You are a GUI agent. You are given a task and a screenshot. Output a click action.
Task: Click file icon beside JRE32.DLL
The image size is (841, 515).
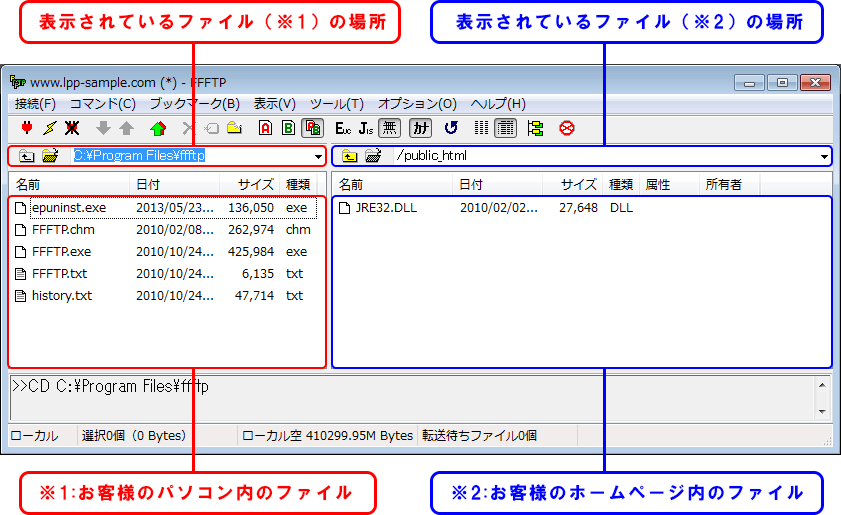[x=344, y=208]
